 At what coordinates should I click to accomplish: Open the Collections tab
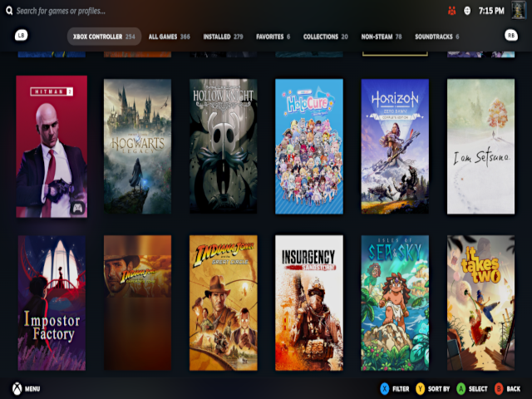click(x=326, y=37)
